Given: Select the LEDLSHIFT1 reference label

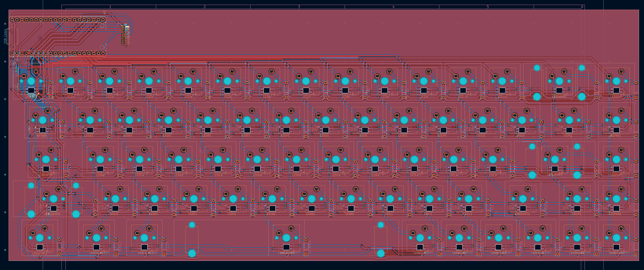Looking at the screenshot, I should (52, 214).
